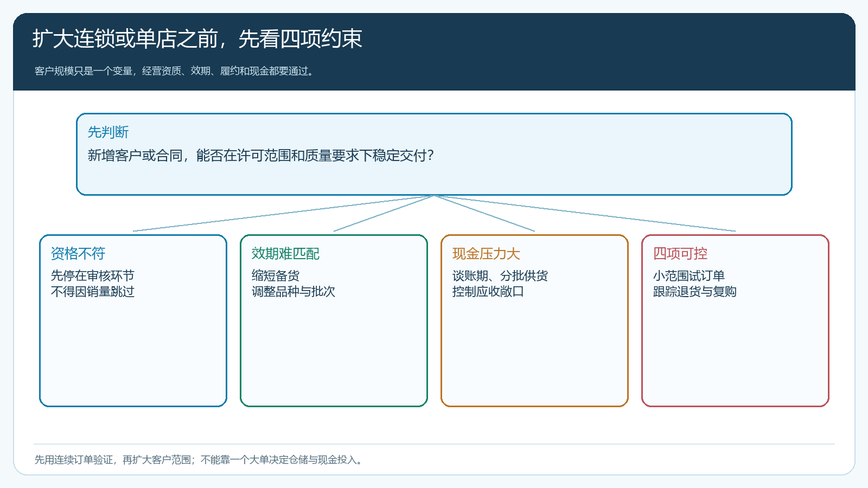
Task: Click the line 谈账期、分批供货
Action: [x=500, y=275]
